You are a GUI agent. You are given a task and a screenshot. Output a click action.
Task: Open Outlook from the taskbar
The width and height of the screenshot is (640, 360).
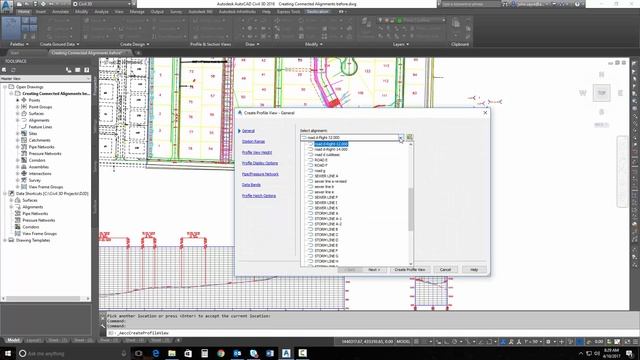(x=237, y=353)
